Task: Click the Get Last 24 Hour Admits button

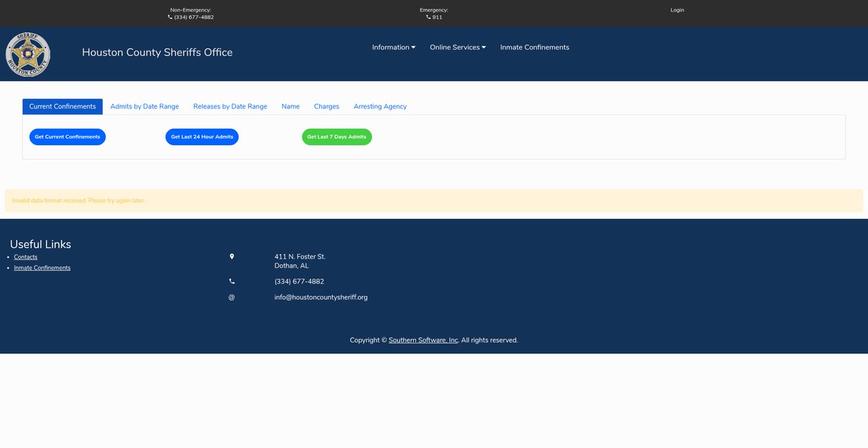Action: [x=202, y=137]
